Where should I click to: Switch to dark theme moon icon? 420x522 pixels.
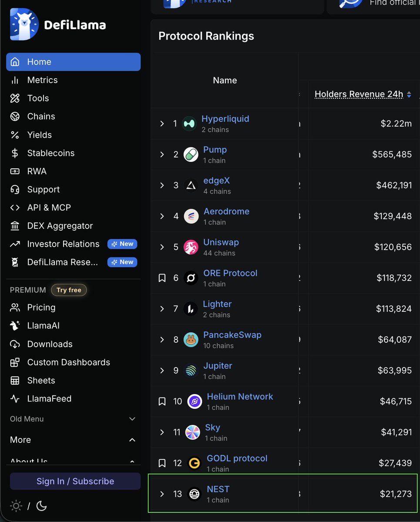pos(41,506)
